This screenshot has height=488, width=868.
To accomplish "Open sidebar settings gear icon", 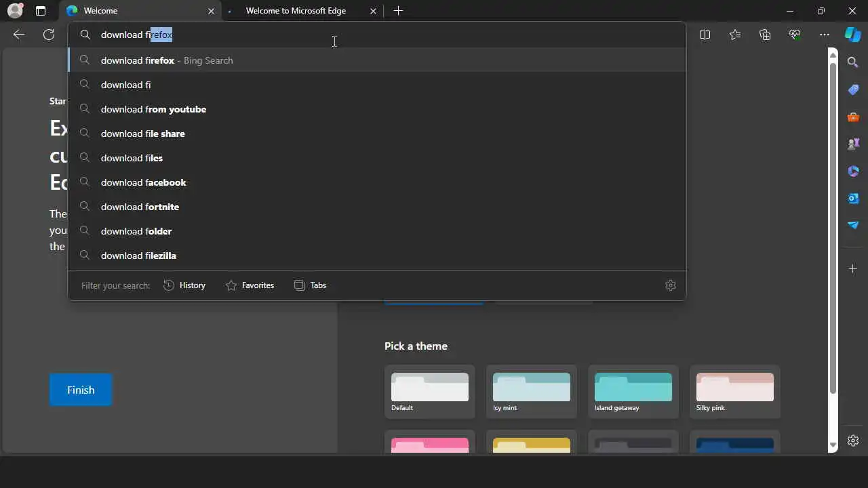I will click(853, 441).
